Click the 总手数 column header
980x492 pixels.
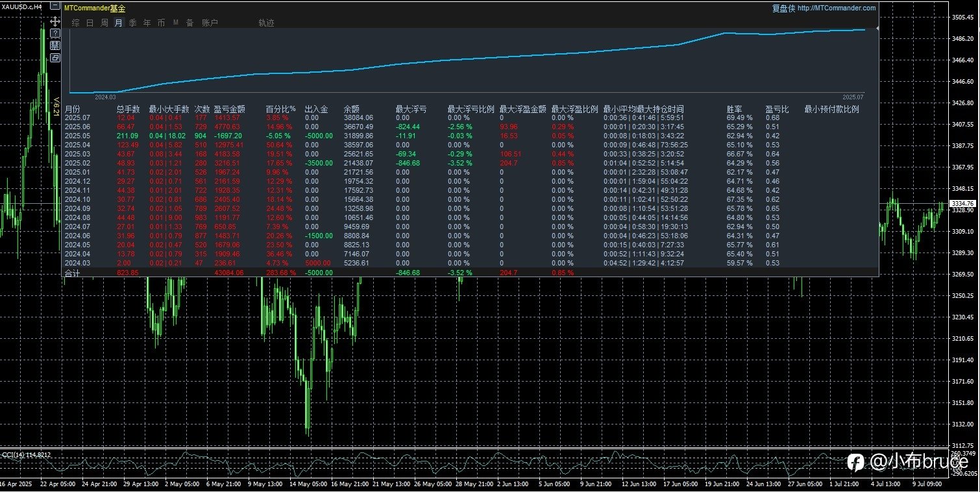tap(129, 109)
